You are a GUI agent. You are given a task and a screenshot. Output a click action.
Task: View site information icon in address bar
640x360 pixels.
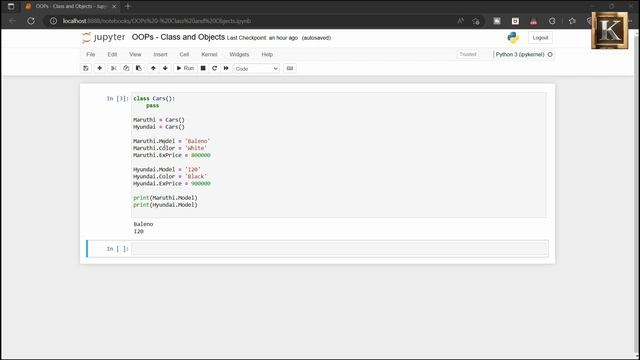tap(53, 21)
